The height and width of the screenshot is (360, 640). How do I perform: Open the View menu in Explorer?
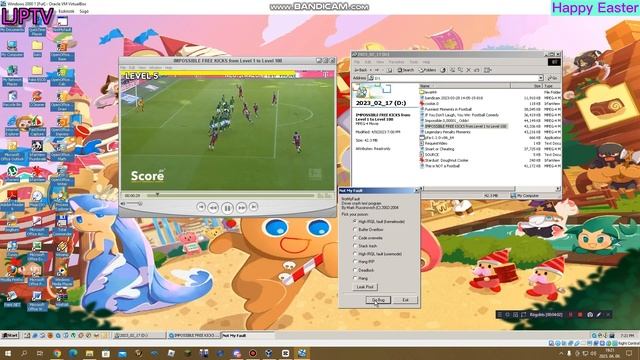click(380, 62)
